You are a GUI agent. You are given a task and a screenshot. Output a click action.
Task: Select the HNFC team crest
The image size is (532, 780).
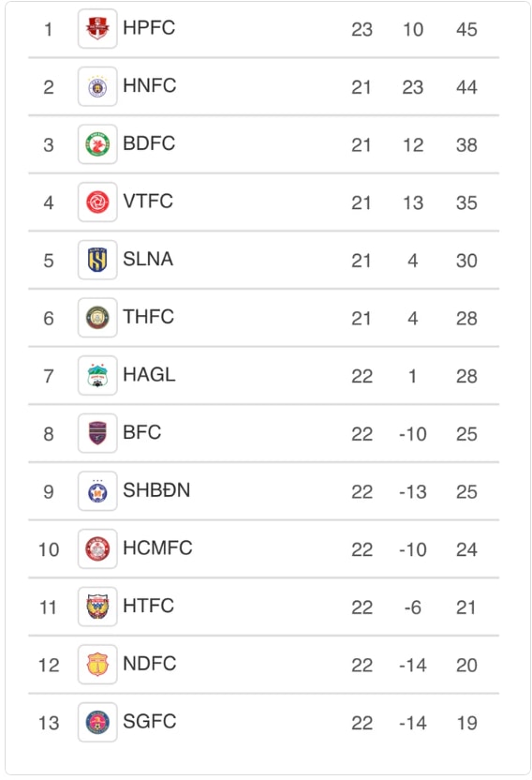pyautogui.click(x=97, y=86)
